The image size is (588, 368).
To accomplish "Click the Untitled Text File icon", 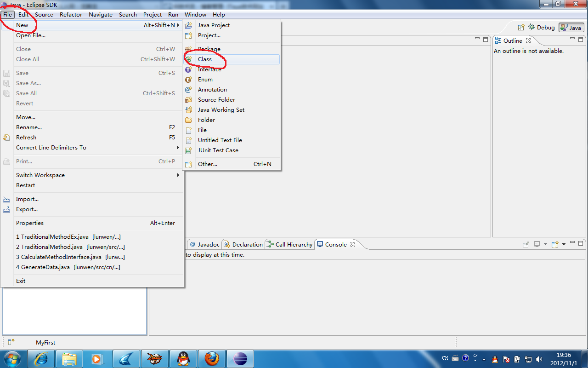I will coord(188,140).
